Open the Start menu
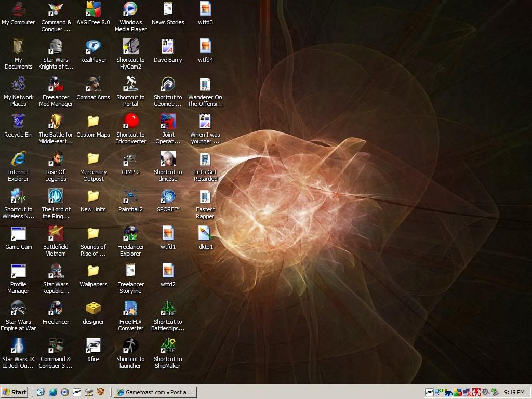The image size is (532, 399). [x=14, y=392]
